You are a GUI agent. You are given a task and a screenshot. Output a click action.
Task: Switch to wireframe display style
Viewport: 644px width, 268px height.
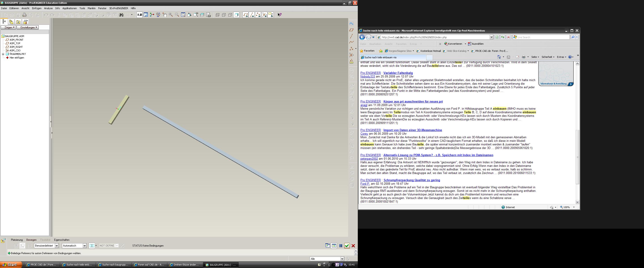point(218,15)
